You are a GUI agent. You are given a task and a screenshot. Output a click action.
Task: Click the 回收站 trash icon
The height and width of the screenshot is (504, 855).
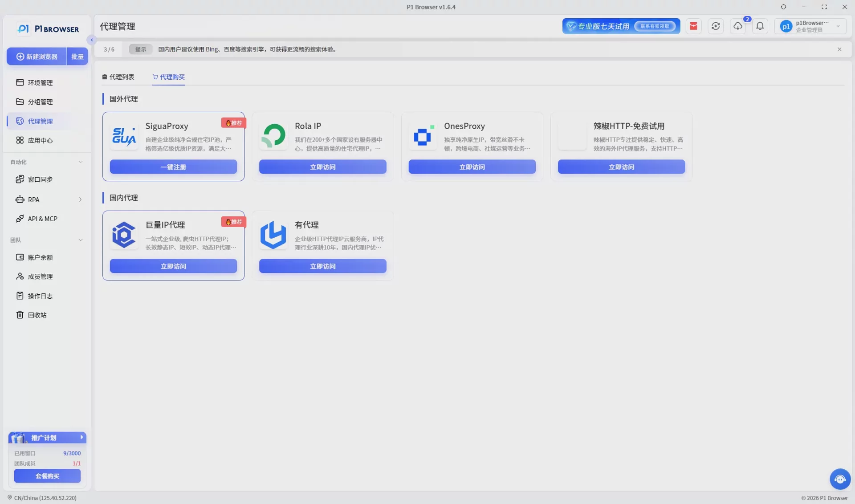[20, 315]
